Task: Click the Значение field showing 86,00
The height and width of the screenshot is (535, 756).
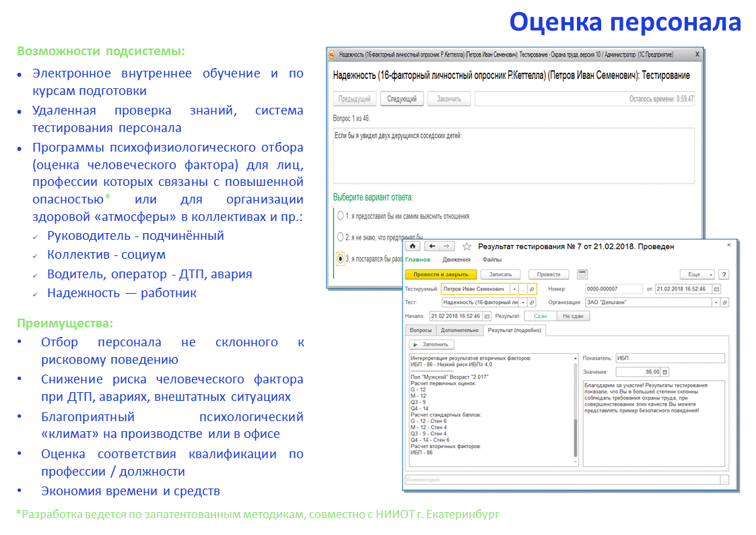Action: [638, 372]
